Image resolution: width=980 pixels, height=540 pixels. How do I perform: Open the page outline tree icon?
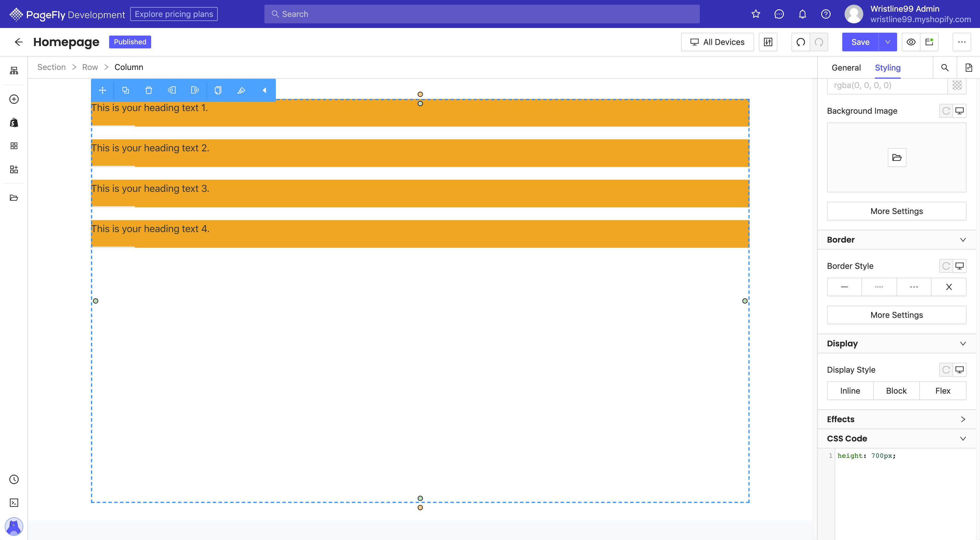(x=14, y=71)
